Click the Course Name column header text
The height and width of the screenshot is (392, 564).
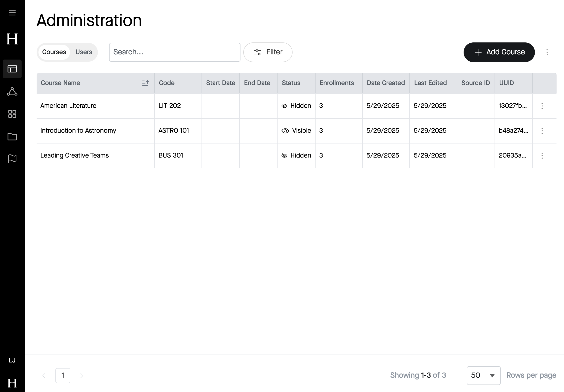click(x=61, y=83)
